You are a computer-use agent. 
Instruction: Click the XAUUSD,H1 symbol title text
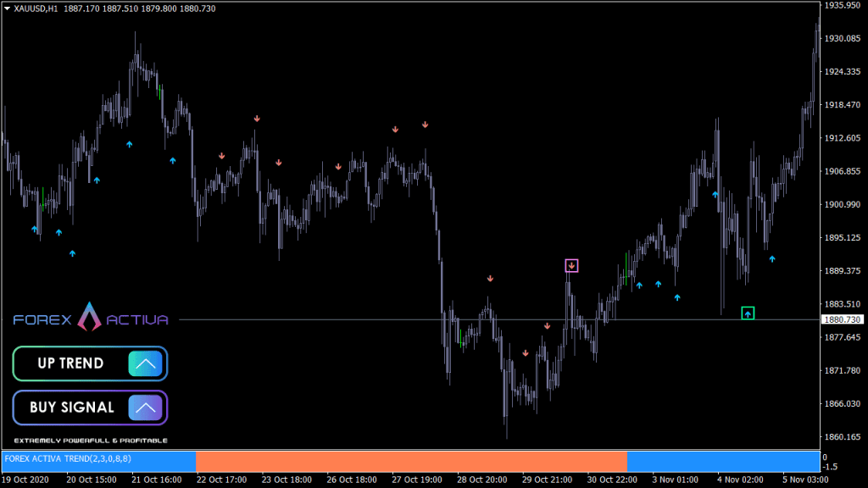pos(36,8)
